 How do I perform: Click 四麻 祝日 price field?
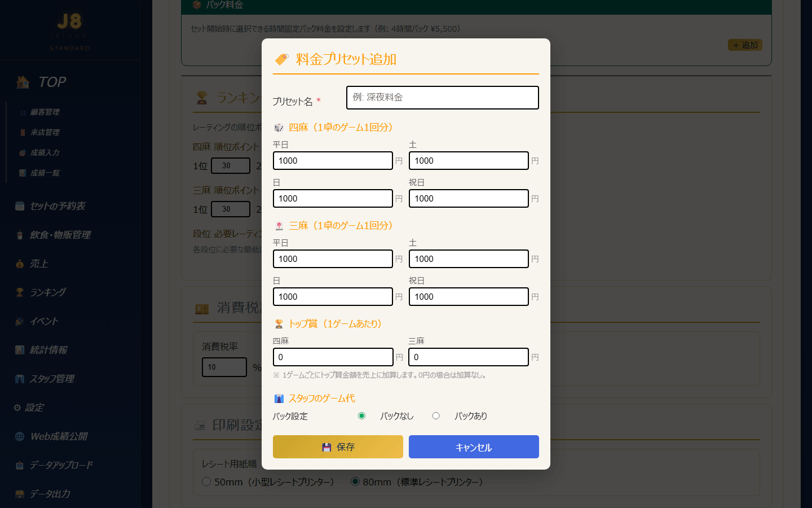pyautogui.click(x=469, y=199)
